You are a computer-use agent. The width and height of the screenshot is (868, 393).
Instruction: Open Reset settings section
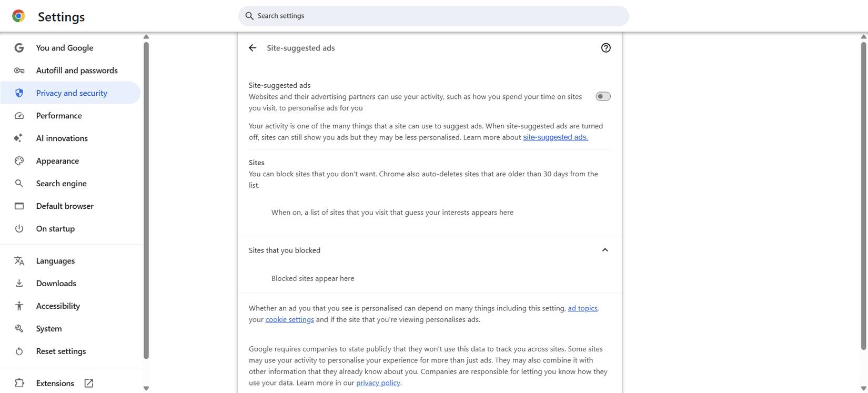coord(60,351)
